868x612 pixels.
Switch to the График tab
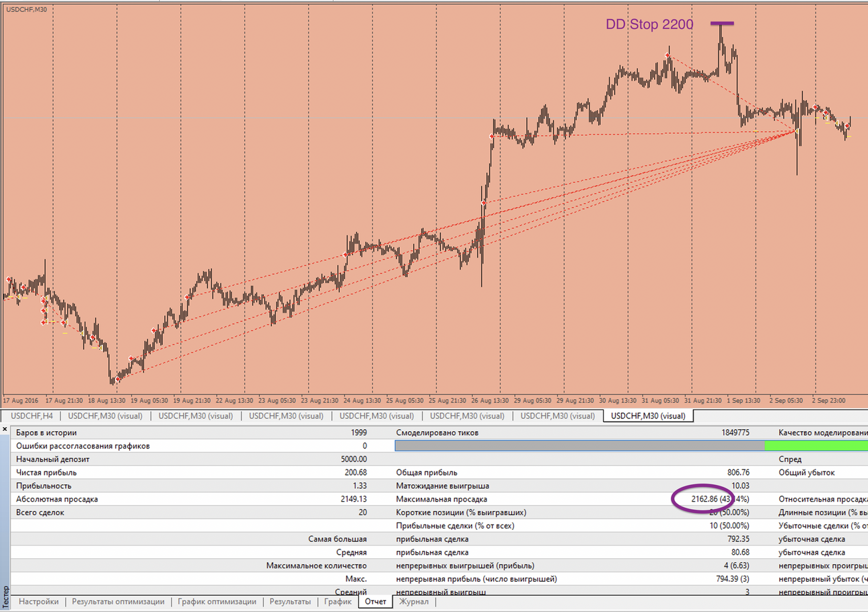337,601
